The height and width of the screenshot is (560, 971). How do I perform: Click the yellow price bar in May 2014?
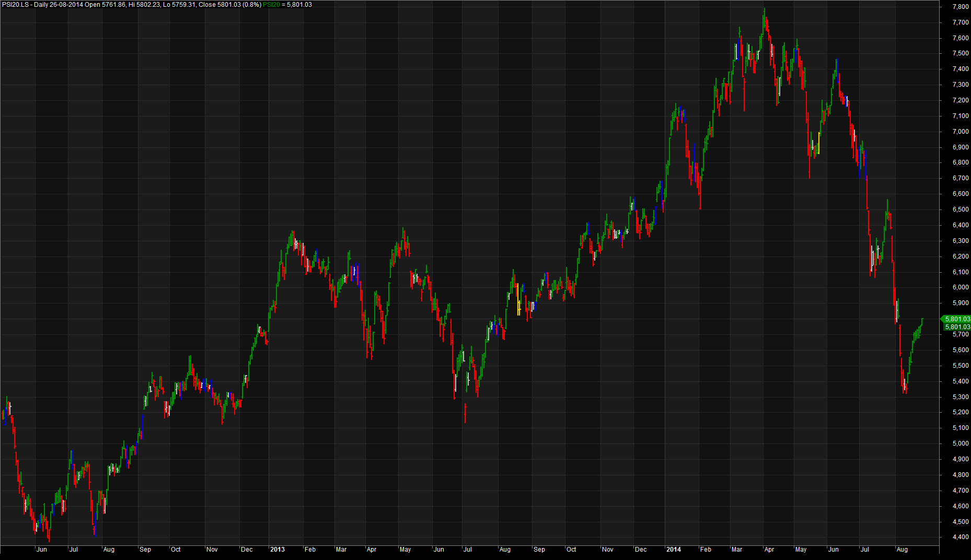pos(818,144)
